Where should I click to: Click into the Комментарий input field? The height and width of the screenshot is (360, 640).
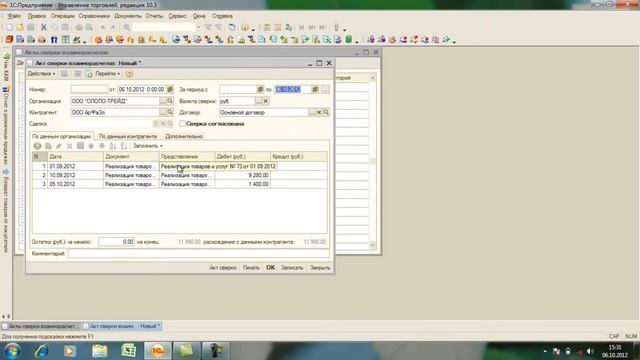click(198, 253)
